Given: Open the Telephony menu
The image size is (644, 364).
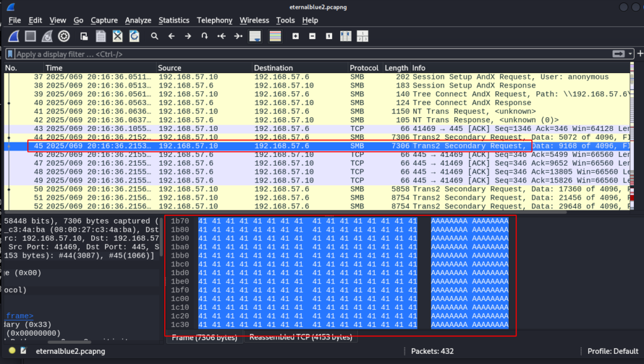Looking at the screenshot, I should [x=214, y=20].
